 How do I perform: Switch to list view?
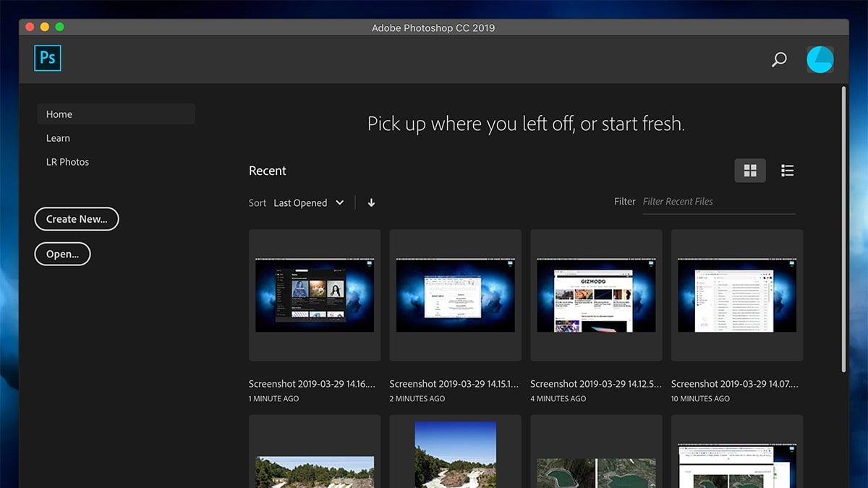click(787, 170)
